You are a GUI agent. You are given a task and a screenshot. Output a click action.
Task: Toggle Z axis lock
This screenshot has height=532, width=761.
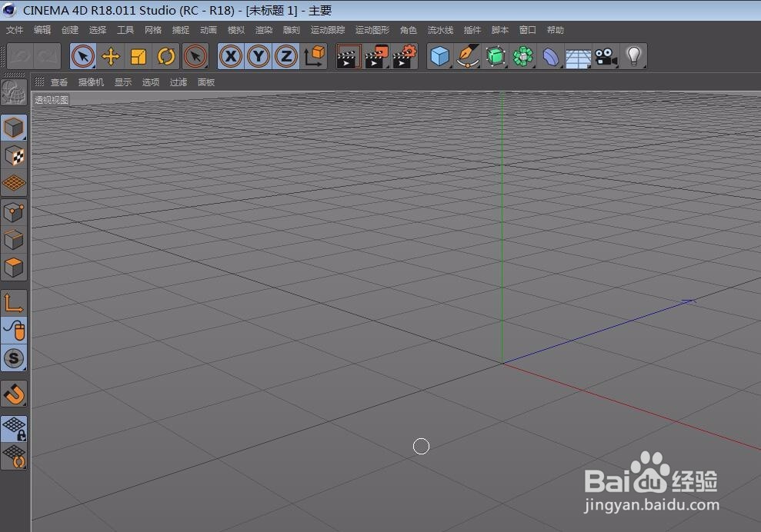[286, 56]
